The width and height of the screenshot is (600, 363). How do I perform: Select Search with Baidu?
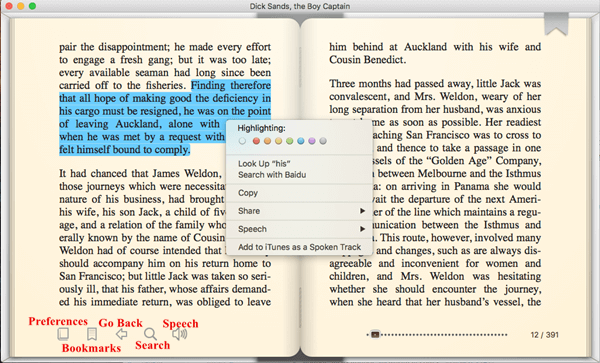(272, 175)
